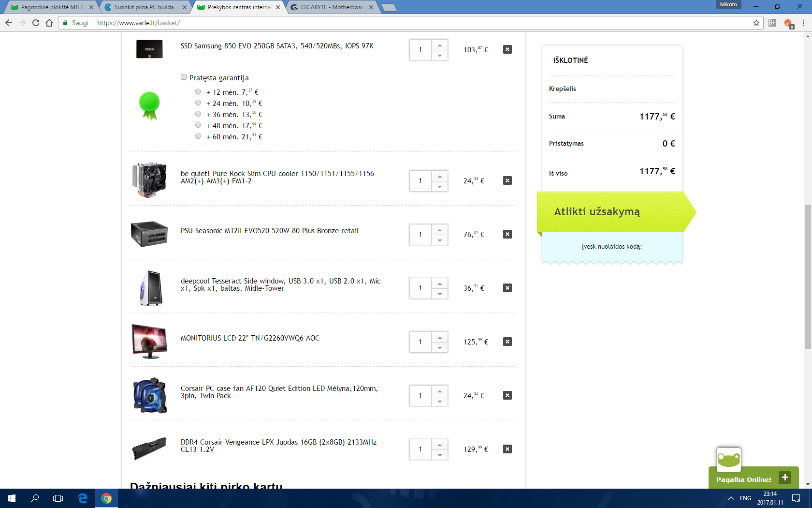Screen dimensions: 812x508
Task: Open DDR4 Corsair Vengeance LPX link
Action: [x=278, y=446]
